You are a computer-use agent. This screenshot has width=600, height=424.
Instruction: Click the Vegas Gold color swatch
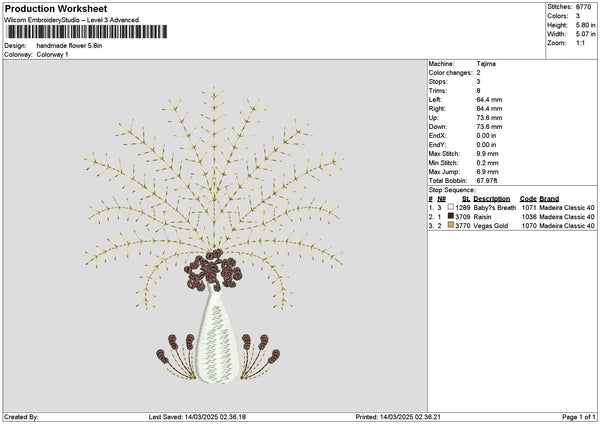[451, 226]
